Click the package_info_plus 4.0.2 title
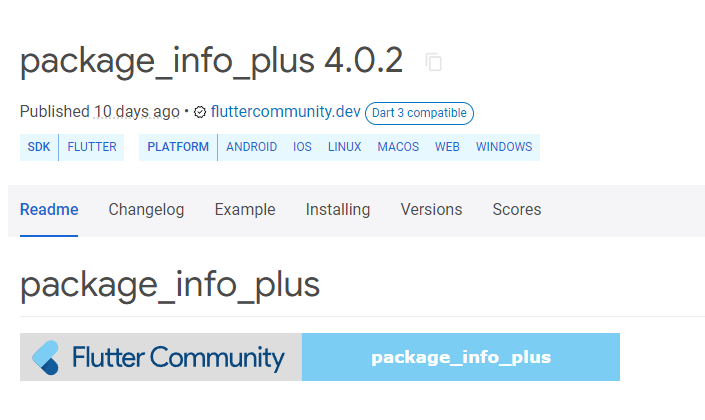 pyautogui.click(x=211, y=62)
